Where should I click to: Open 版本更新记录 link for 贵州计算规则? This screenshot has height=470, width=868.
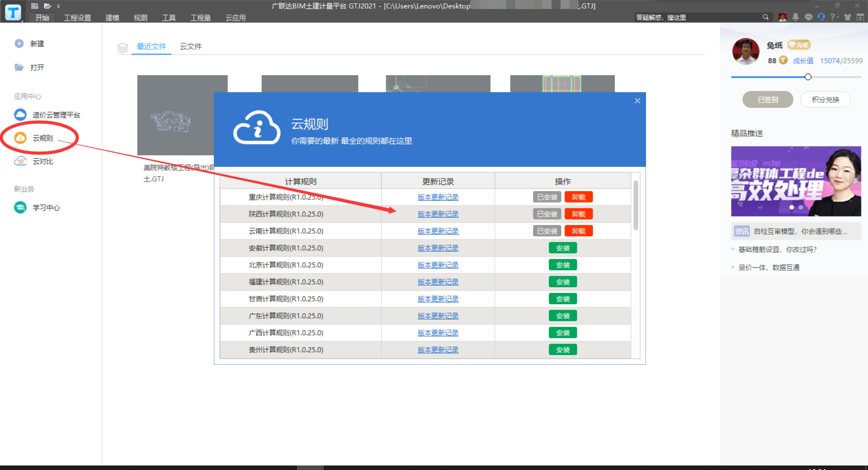pyautogui.click(x=438, y=350)
